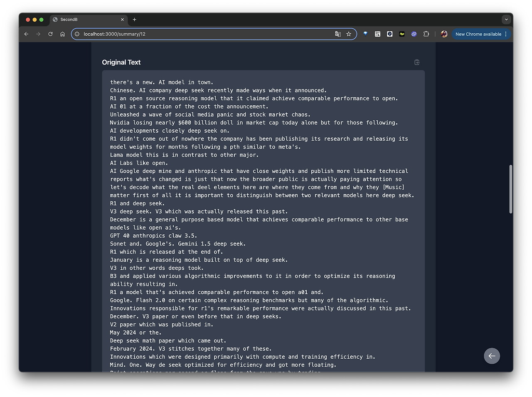Image resolution: width=532 pixels, height=397 pixels.
Task: Close the SecondB tab
Action: click(122, 20)
